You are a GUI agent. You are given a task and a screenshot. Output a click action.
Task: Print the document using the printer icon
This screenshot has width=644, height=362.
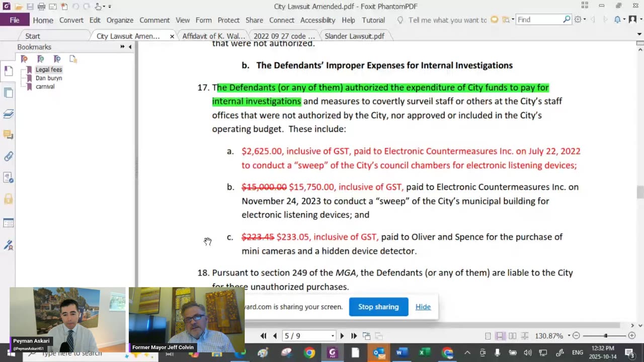(41, 7)
